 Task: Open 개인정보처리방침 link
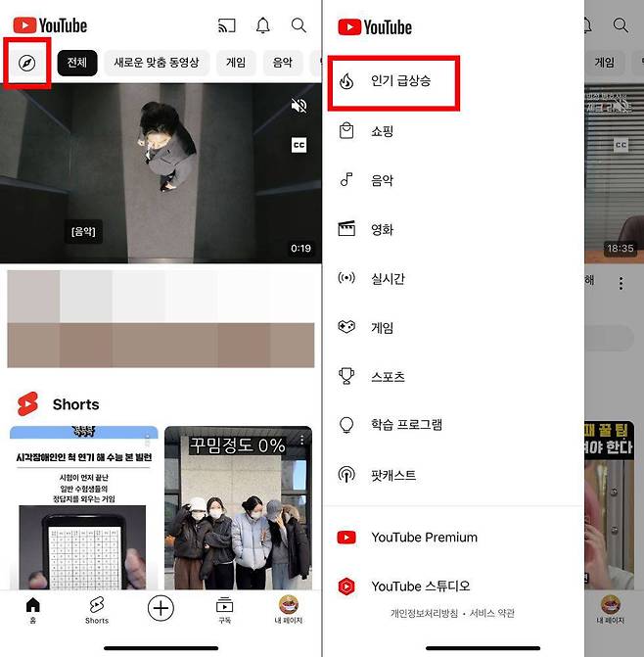424,613
